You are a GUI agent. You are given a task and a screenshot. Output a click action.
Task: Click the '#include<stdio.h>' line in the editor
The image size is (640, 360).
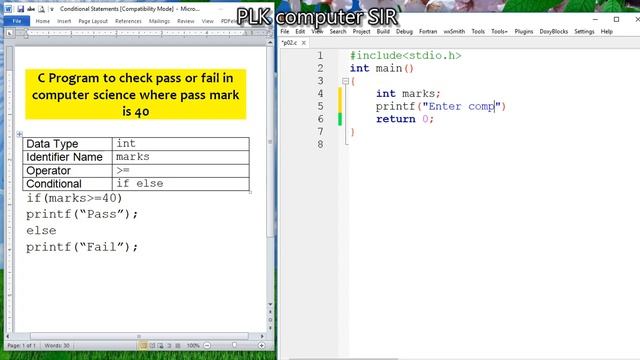(405, 56)
